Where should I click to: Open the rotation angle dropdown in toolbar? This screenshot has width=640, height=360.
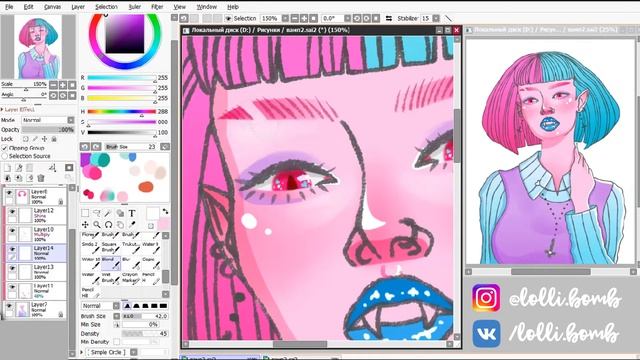[x=347, y=18]
